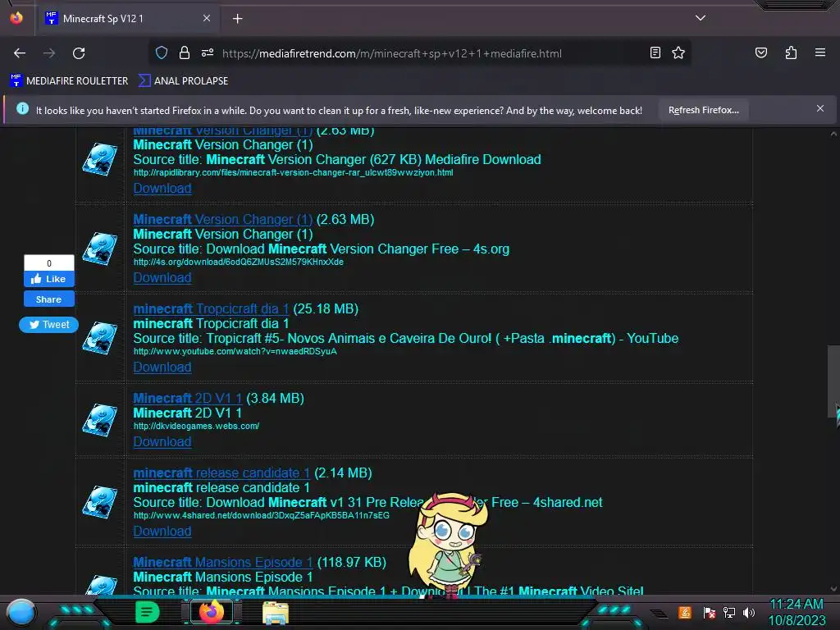Screen dimensions: 840x630
Task: Open Minecraft 2D V1 1 link
Action: coord(188,398)
